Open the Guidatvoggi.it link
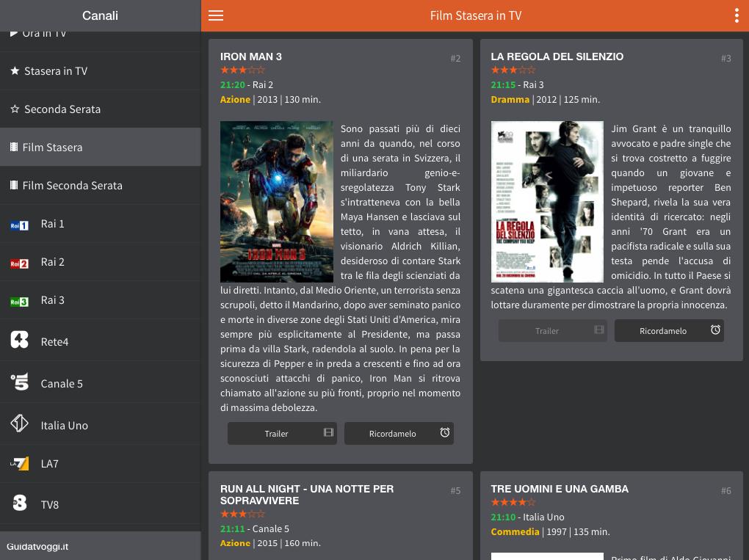The width and height of the screenshot is (749, 560). (37, 547)
